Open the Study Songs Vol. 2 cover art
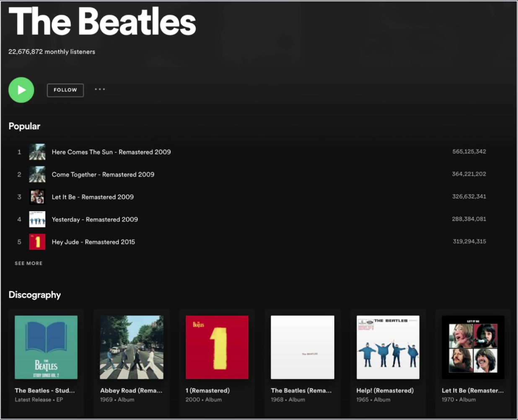518x420 pixels. click(x=46, y=347)
